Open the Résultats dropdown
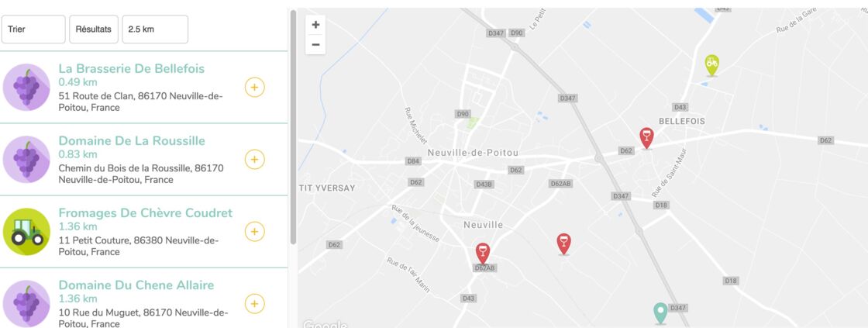This screenshot has width=868, height=328. click(x=94, y=29)
